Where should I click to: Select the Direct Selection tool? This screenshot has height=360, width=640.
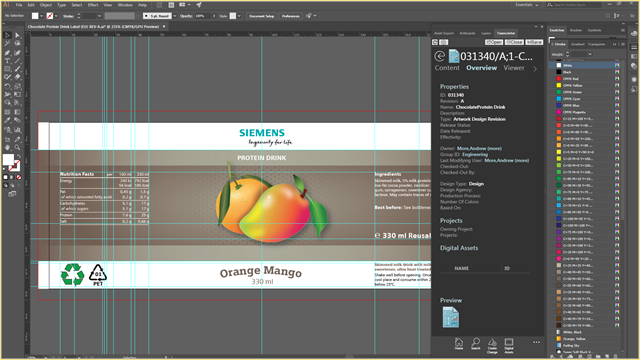click(18, 36)
